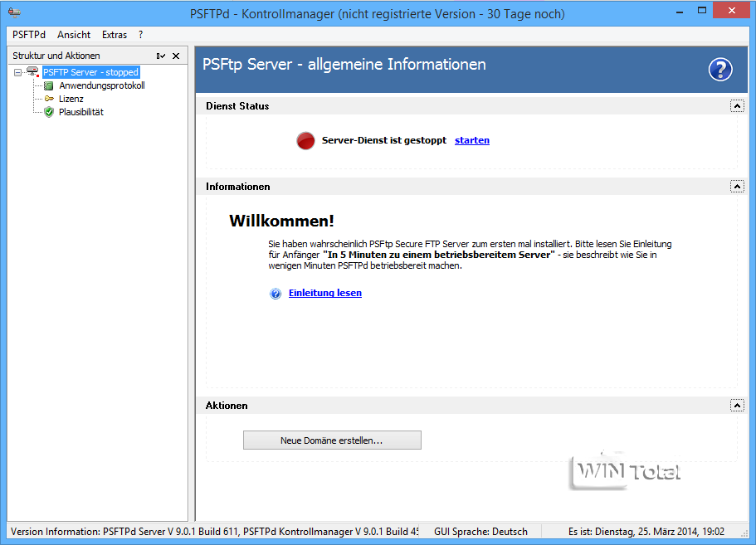
Task: Click the Willkommen! heading
Action: [281, 221]
